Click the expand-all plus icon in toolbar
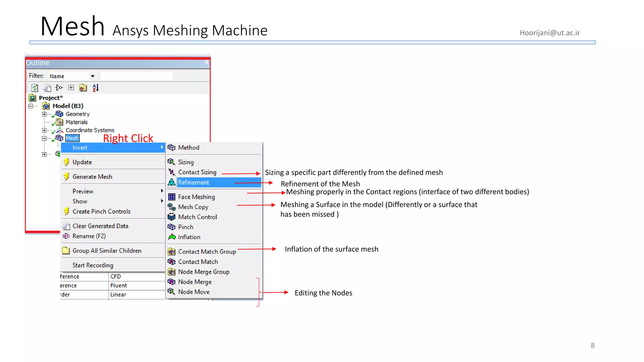 (71, 88)
